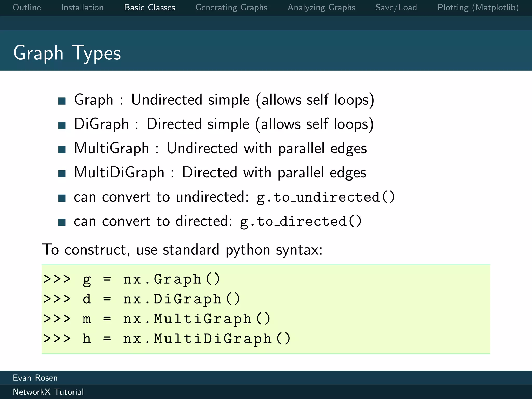Navigate to the Save/Load section
The height and width of the screenshot is (399, 532).
coord(396,8)
